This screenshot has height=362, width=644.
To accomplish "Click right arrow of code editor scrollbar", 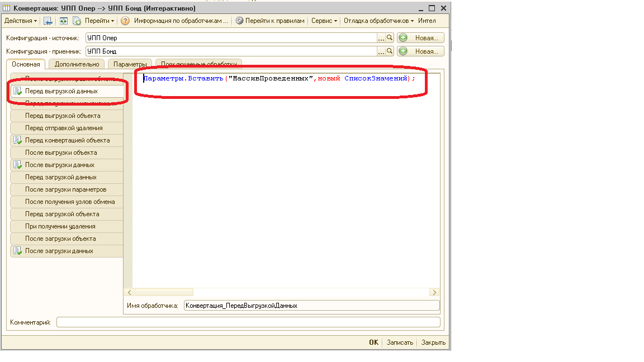I will click(x=434, y=292).
